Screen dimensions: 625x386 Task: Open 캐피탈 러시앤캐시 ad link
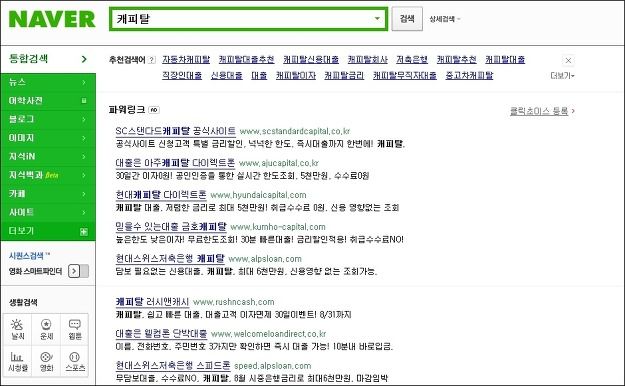coord(152,301)
